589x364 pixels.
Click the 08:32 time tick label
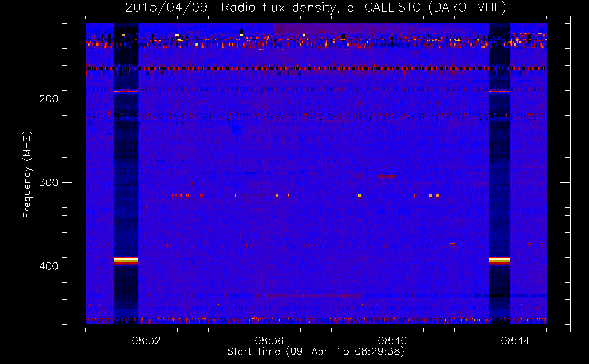point(146,341)
